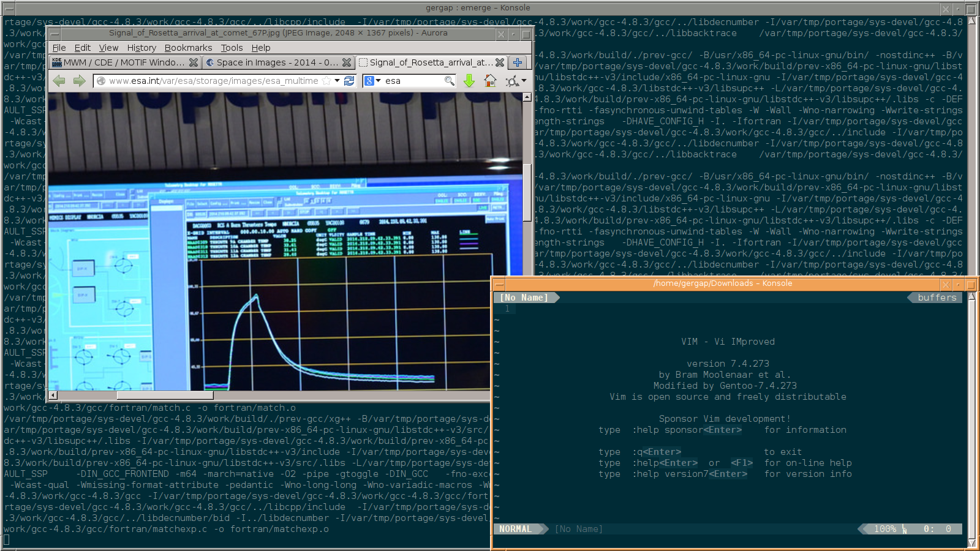
Task: Click the Downloads Konsole scrollbar down arrow
Action: point(971,542)
